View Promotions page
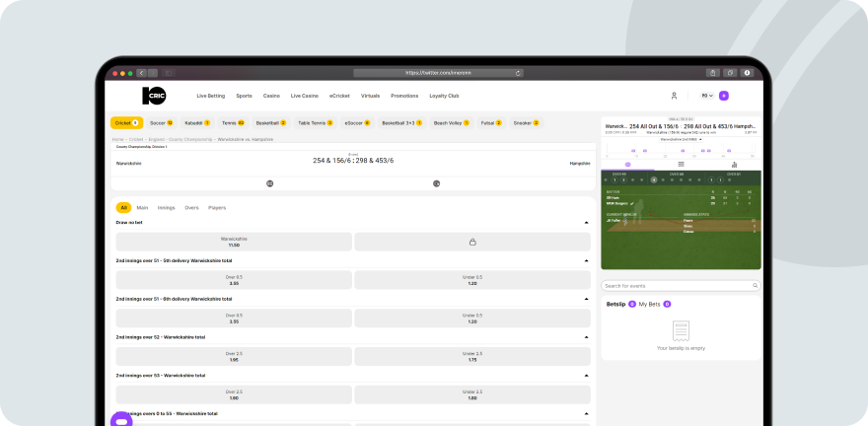 (404, 96)
